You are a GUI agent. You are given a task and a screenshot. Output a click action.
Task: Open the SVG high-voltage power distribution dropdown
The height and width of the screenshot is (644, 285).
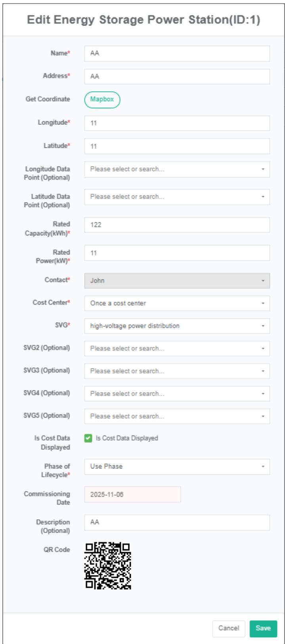pos(177,326)
